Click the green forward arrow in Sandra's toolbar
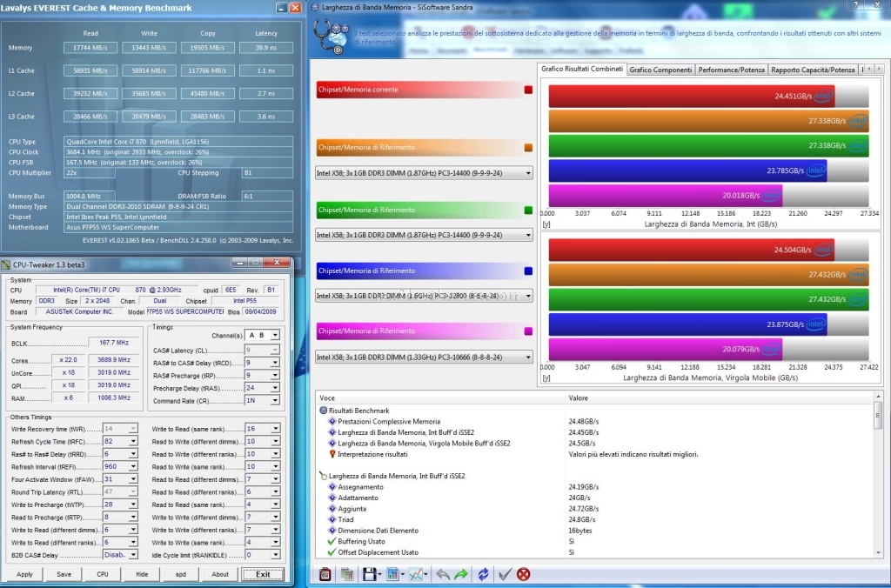 click(x=461, y=574)
